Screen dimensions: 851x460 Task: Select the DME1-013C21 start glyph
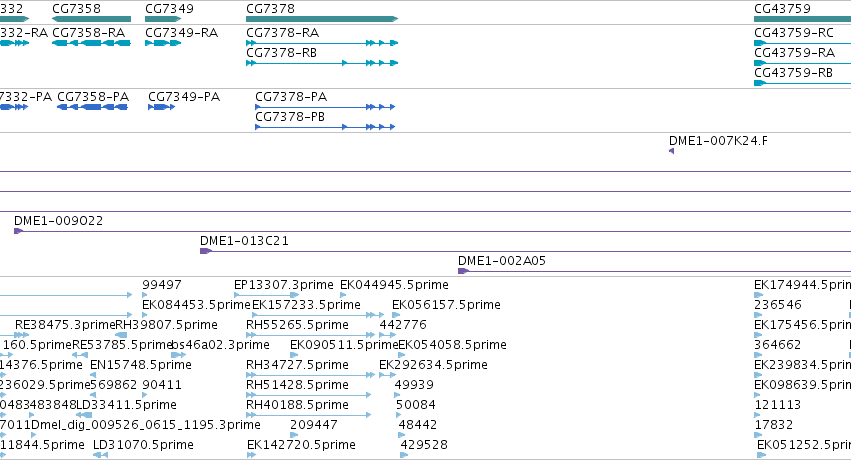(205, 251)
